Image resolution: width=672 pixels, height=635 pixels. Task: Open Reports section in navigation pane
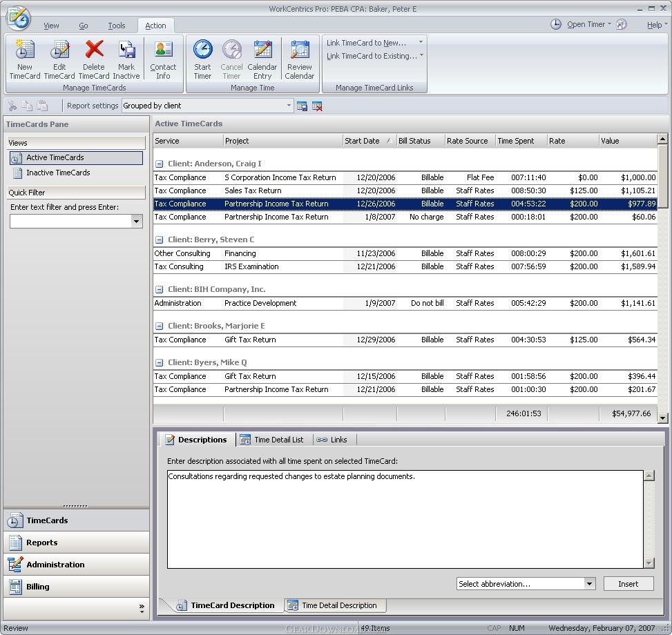(x=76, y=543)
